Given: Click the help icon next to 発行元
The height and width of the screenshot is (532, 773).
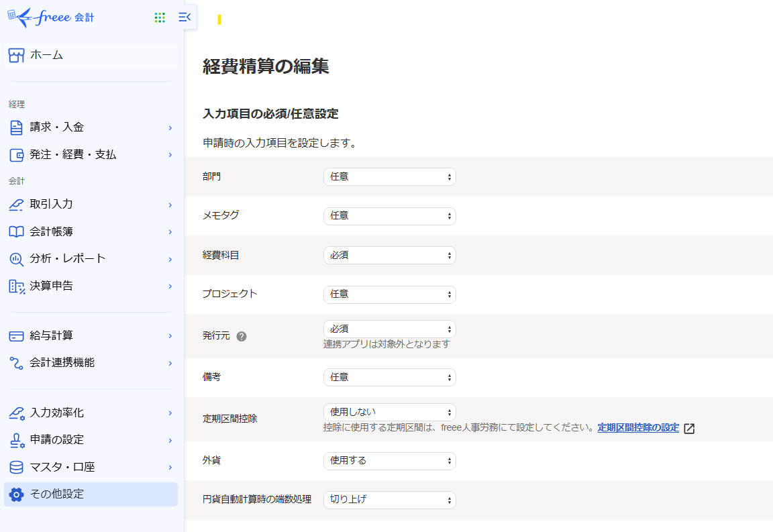Looking at the screenshot, I should (x=242, y=336).
